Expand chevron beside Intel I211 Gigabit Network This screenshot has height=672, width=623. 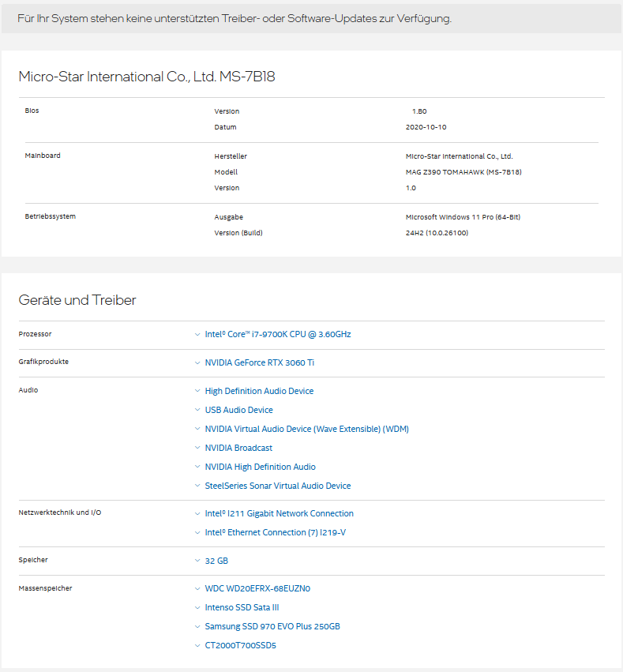(197, 513)
